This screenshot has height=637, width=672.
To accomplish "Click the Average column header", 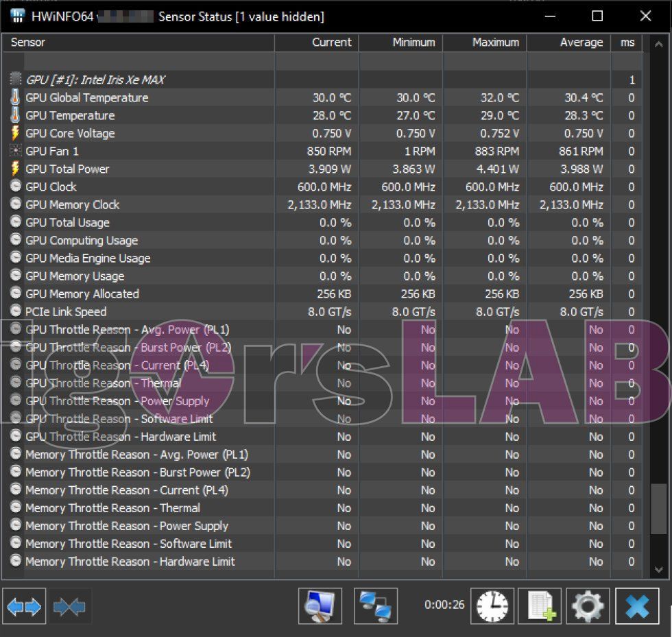I will (568, 43).
